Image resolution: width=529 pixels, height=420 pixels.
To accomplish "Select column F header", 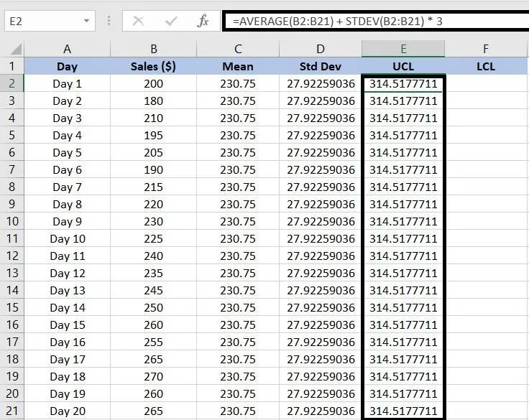I will tap(486, 49).
